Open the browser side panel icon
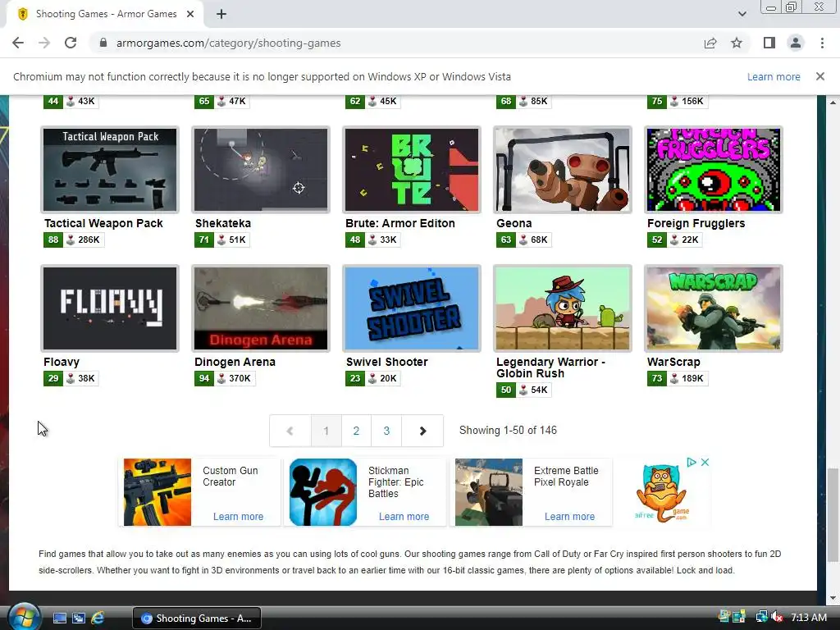Viewport: 840px width, 630px height. (769, 43)
